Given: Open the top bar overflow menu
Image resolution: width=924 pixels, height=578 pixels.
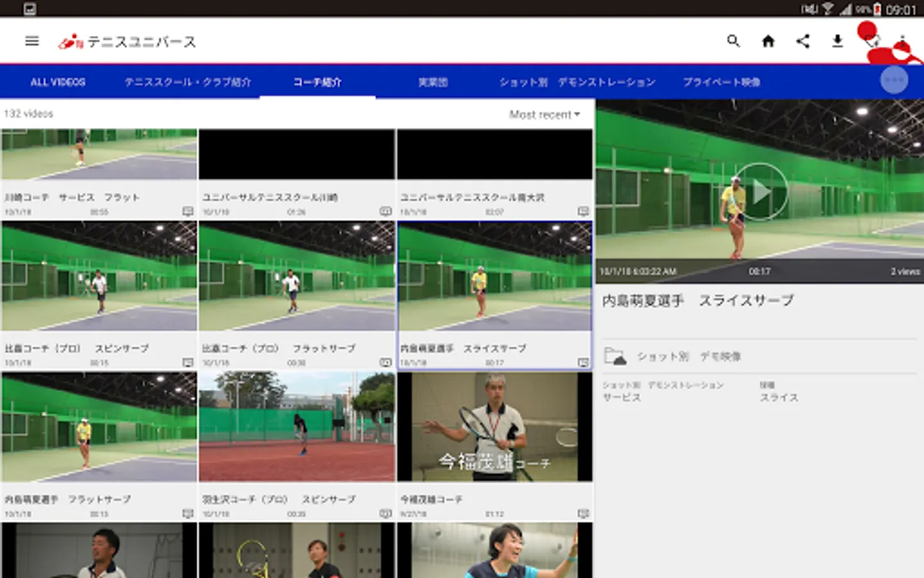Looking at the screenshot, I should [902, 41].
